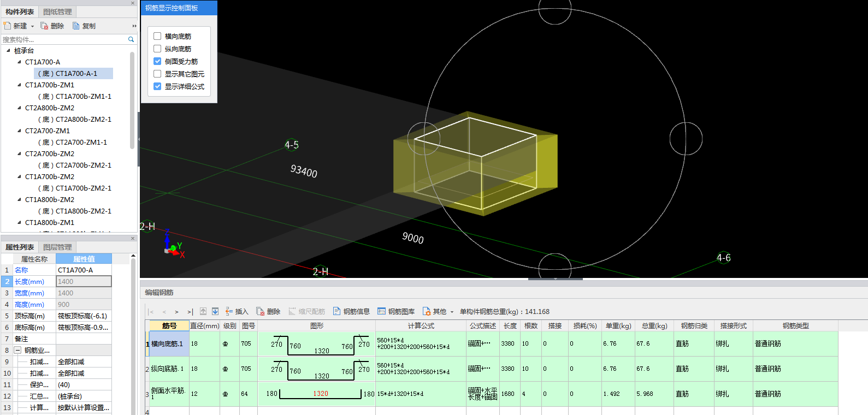868x415 pixels.
Task: Collapse CT1A700-A tree node
Action: coord(19,62)
